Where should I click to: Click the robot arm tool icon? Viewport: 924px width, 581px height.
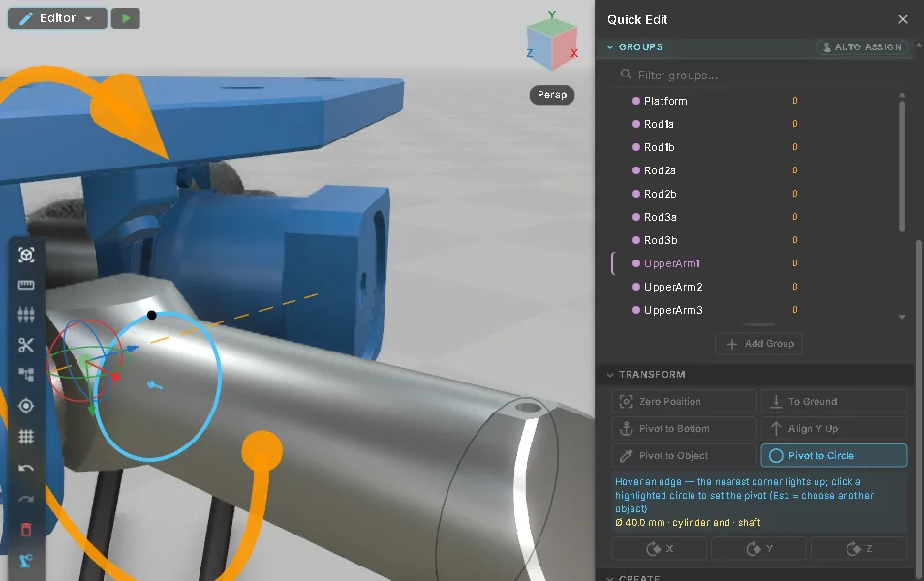point(26,561)
